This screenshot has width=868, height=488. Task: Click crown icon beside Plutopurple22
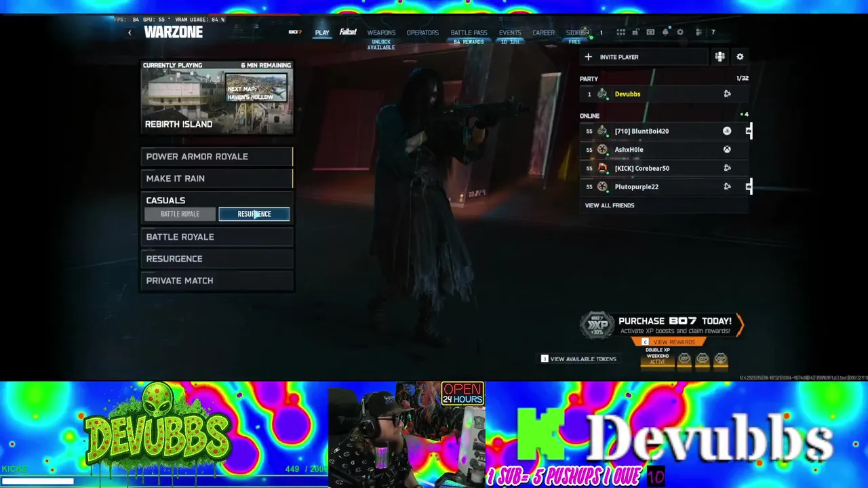749,186
